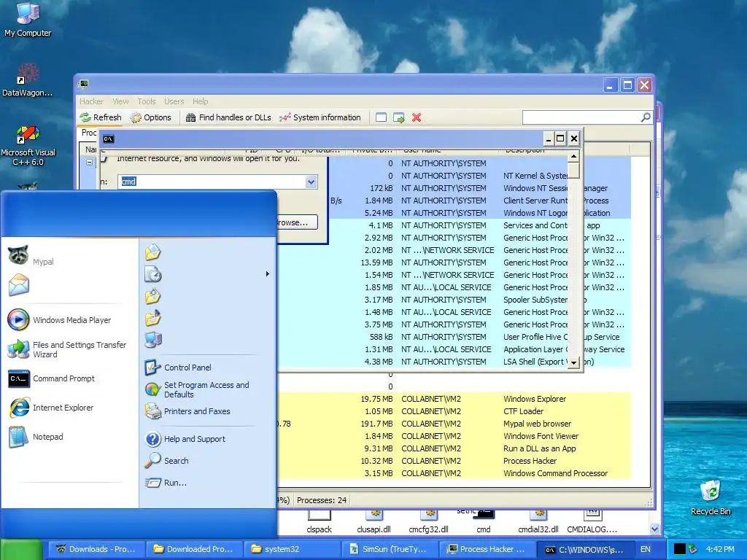Screen dimensions: 747x560
Task: Open Files and Settings Transfer Wizard
Action: point(66,349)
